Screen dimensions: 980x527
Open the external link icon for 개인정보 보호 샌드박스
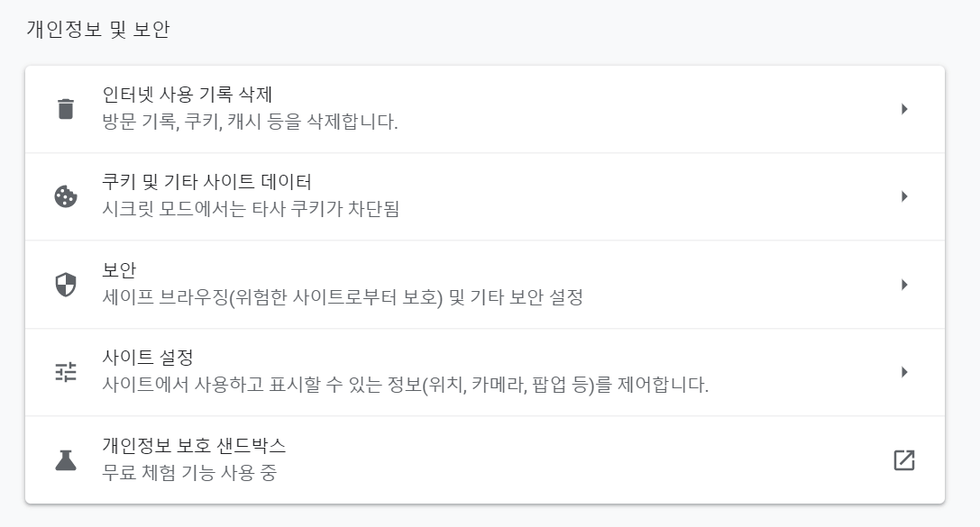click(903, 460)
